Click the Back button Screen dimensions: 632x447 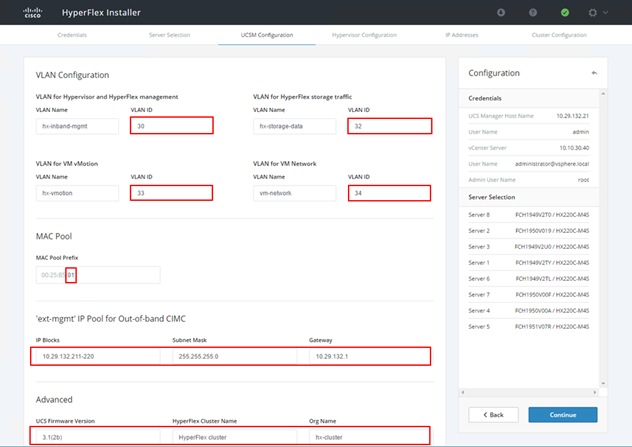[493, 415]
